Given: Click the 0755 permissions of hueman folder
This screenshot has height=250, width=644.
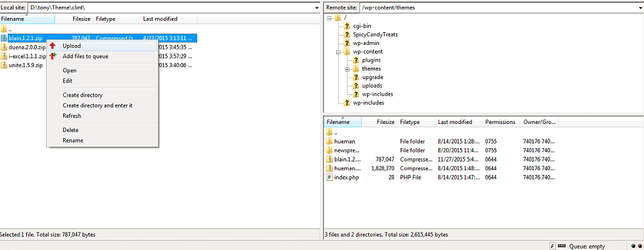Looking at the screenshot, I should pos(491,141).
